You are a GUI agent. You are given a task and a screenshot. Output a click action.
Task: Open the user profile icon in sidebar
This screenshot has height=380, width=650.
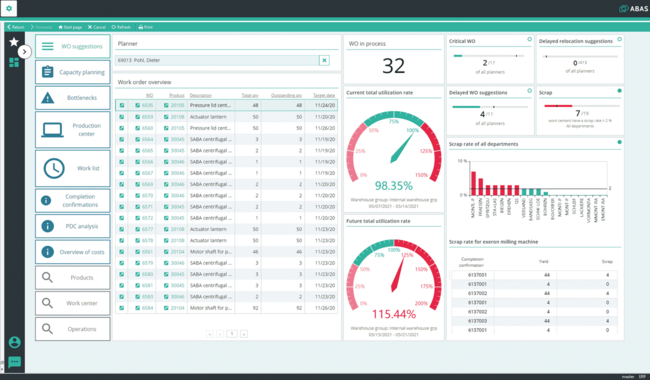(x=15, y=342)
